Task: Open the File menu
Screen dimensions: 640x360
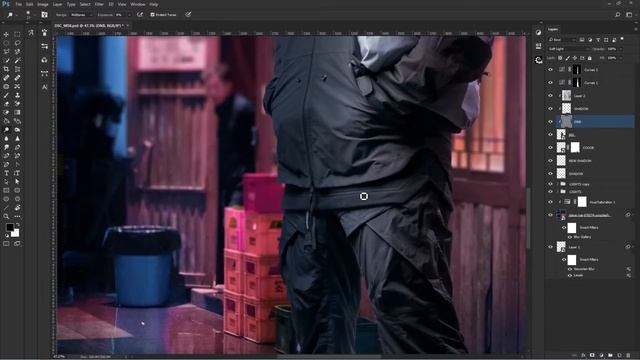Action: 18,4
